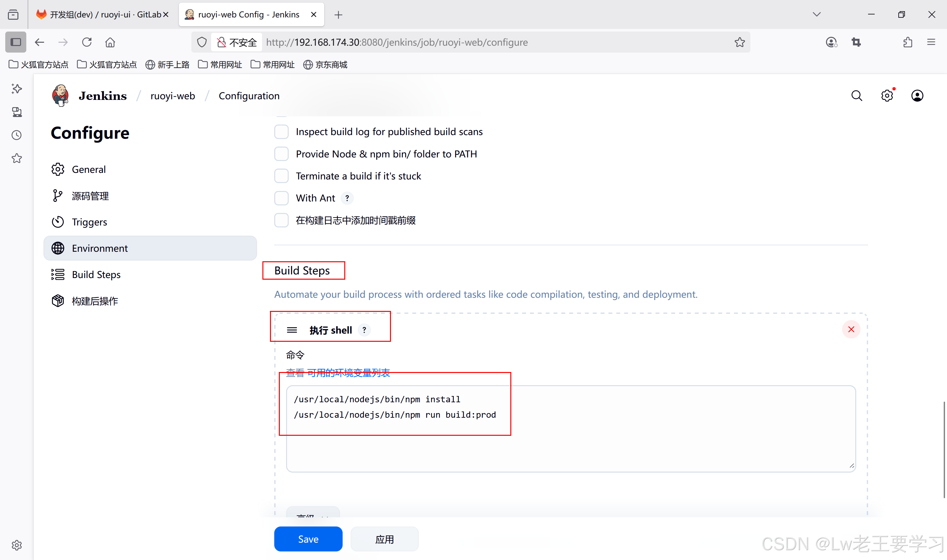Enable Inspect build log for published scans
The width and height of the screenshot is (947, 560).
pyautogui.click(x=281, y=132)
